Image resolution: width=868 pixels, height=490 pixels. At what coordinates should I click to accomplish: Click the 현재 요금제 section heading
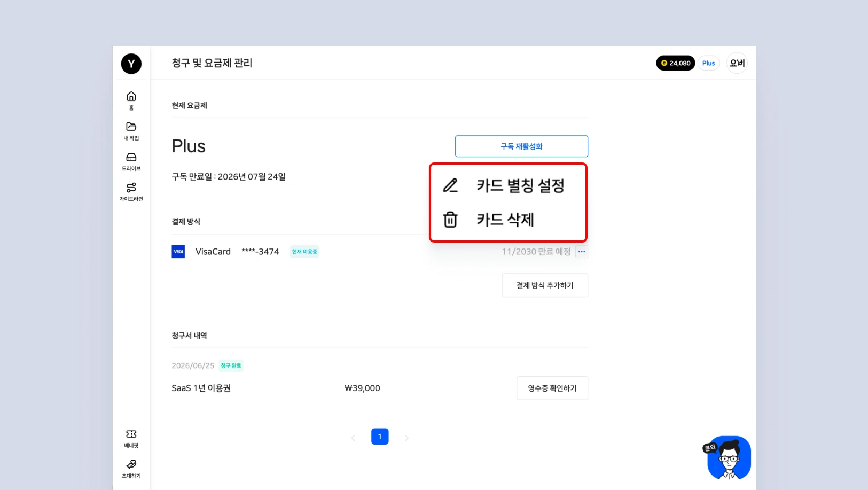click(189, 105)
